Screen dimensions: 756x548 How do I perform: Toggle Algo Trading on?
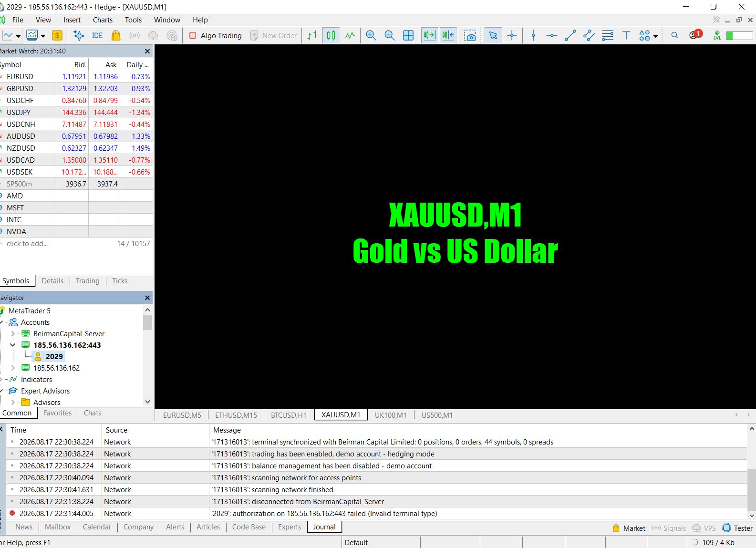216,35
